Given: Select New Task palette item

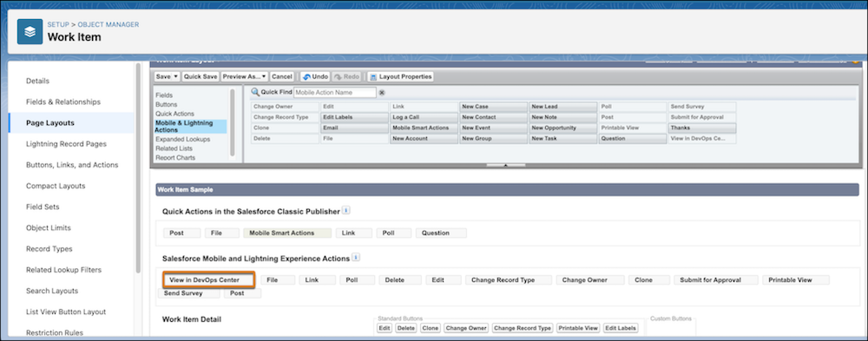Looking at the screenshot, I should pyautogui.click(x=563, y=139).
